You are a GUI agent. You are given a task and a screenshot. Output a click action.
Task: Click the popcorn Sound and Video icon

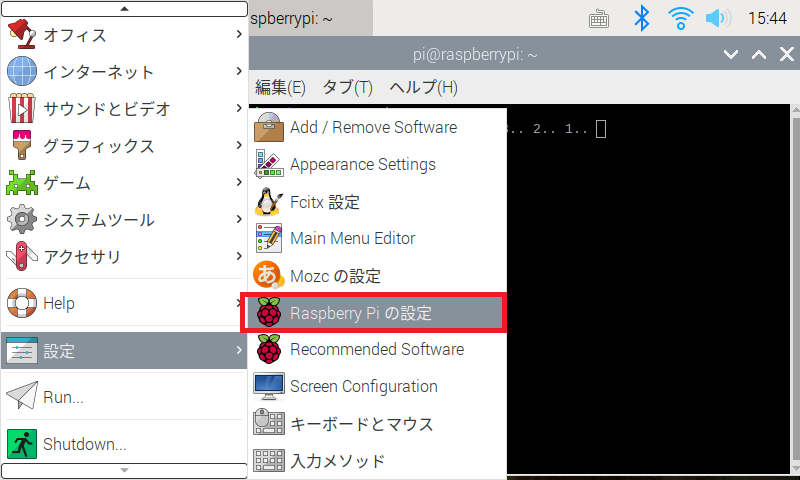point(22,108)
